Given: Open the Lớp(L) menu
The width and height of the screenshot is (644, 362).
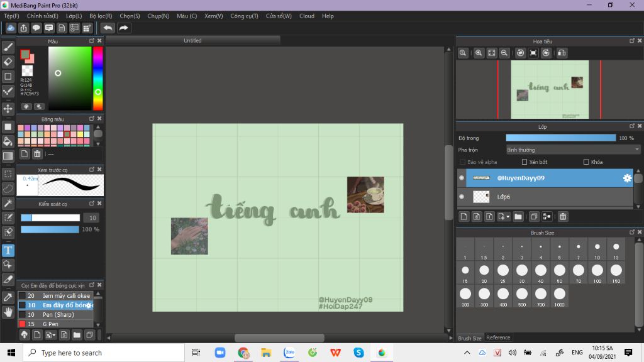Looking at the screenshot, I should pos(74,16).
